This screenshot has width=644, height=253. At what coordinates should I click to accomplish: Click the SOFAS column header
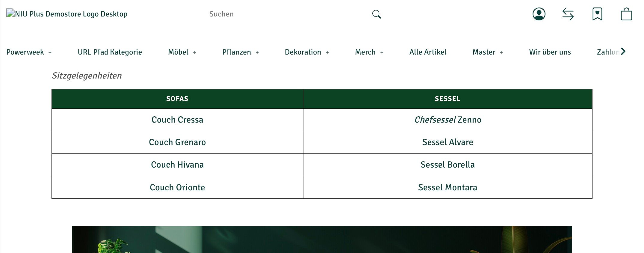pyautogui.click(x=177, y=99)
